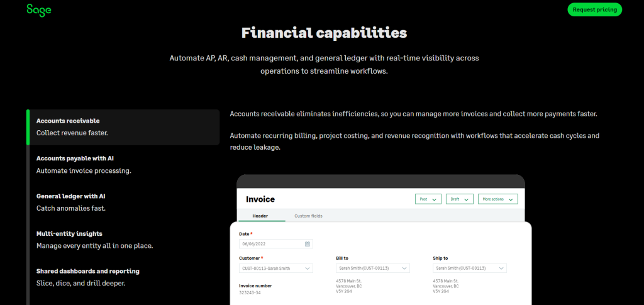
Task: Click the invoice Date input field
Action: (271, 244)
